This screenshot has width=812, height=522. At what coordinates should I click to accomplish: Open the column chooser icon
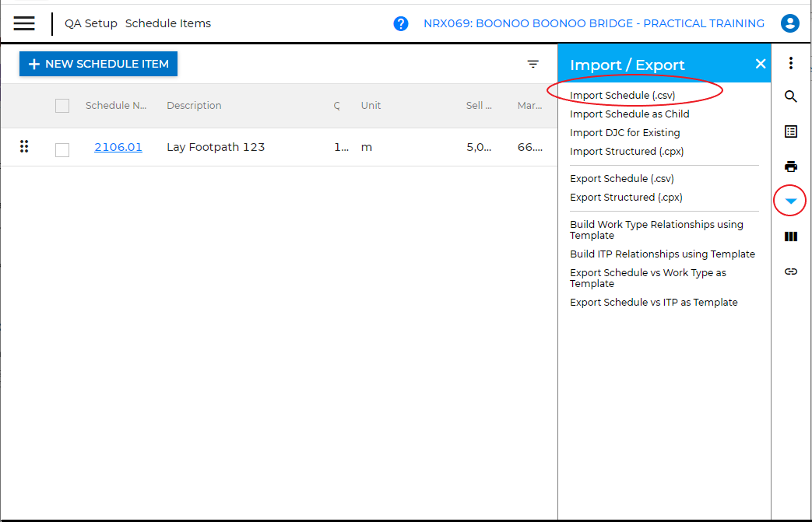click(x=791, y=236)
